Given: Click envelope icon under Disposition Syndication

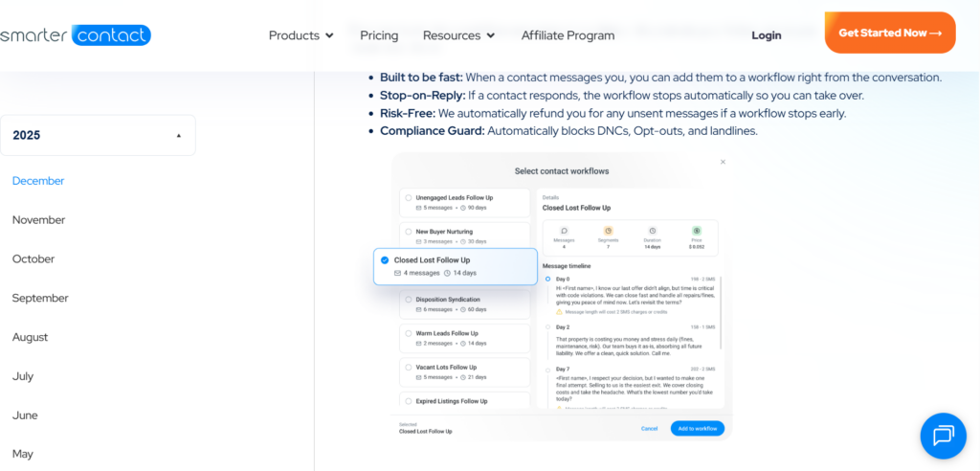Looking at the screenshot, I should pyautogui.click(x=419, y=309).
